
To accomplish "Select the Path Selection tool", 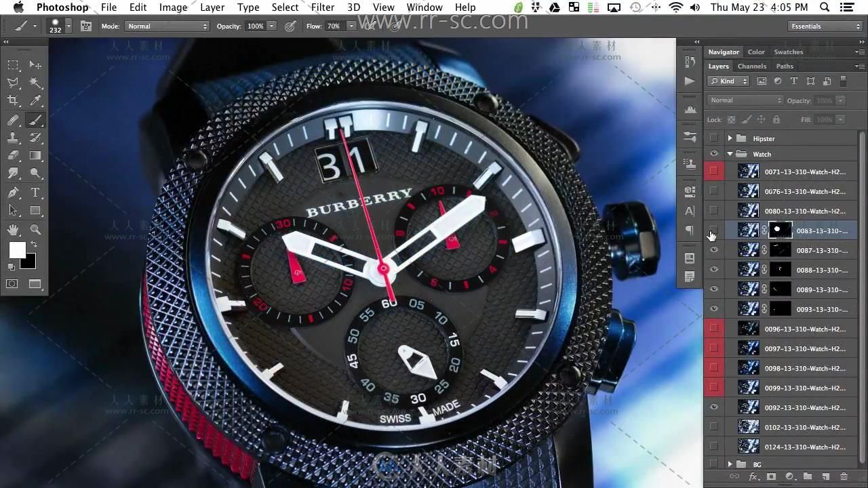I will [x=13, y=211].
